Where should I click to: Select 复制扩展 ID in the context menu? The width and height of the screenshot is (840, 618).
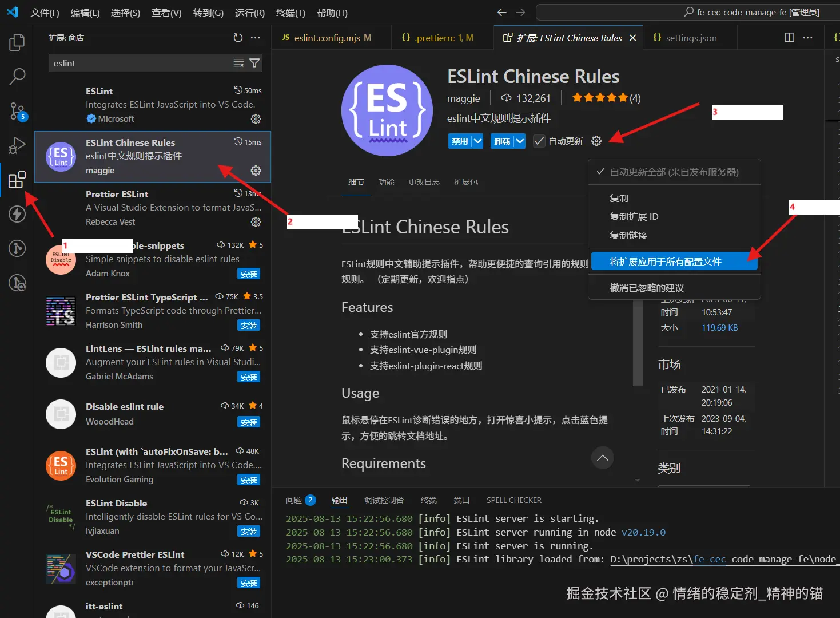(674, 216)
